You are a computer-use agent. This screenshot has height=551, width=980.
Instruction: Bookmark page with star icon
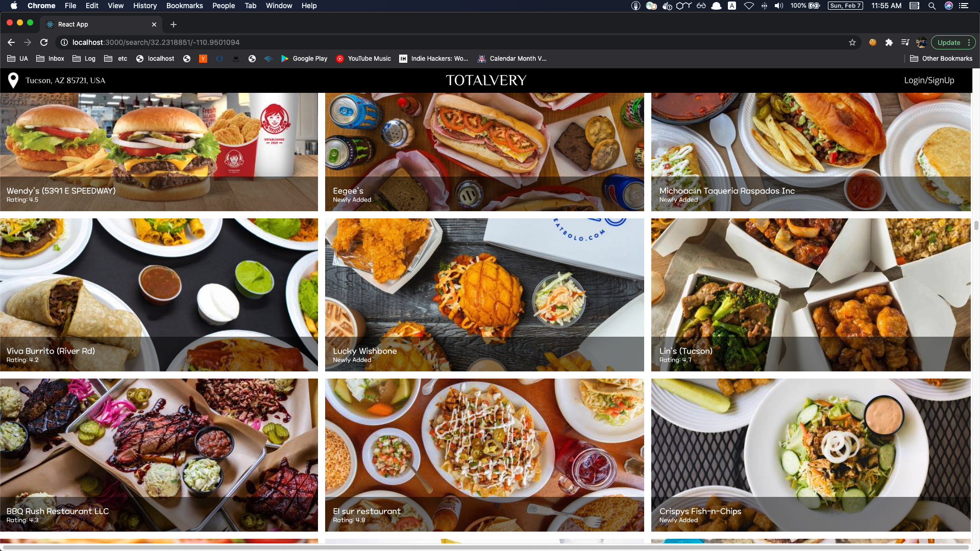coord(852,42)
